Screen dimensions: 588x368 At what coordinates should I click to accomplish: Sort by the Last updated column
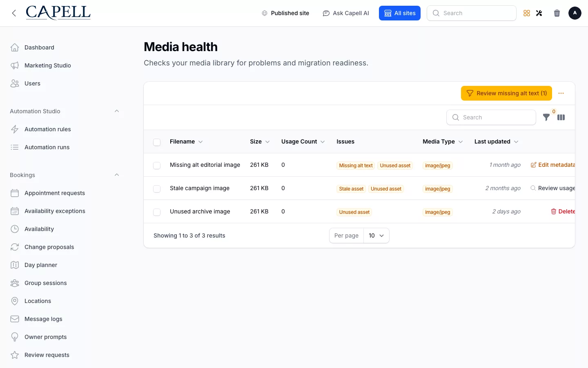tap(496, 141)
